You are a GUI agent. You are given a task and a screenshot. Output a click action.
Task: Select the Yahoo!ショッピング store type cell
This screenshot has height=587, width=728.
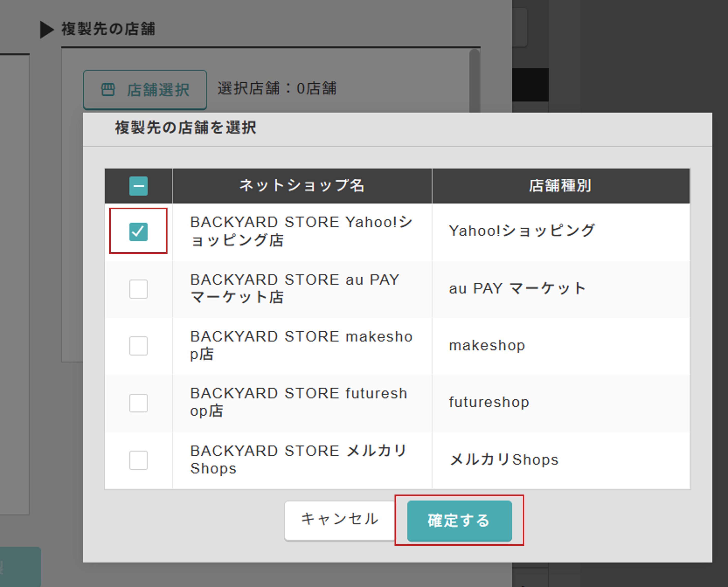coord(560,231)
